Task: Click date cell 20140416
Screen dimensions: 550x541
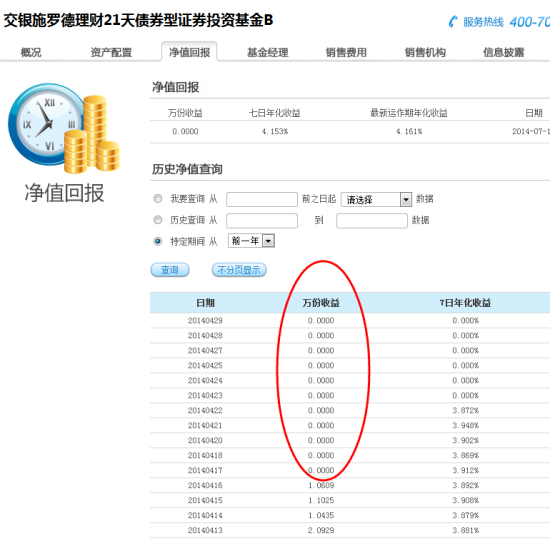Action: pyautogui.click(x=205, y=486)
